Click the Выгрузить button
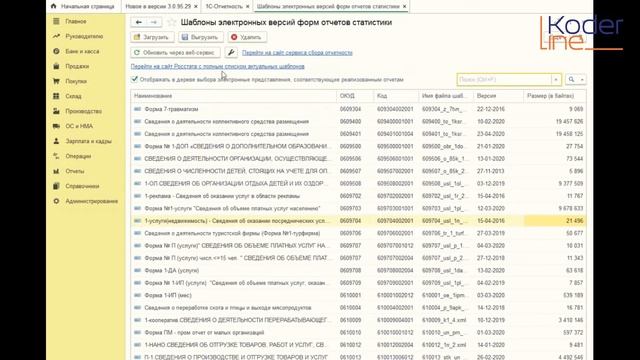This screenshot has height=360, width=640. pyautogui.click(x=200, y=37)
